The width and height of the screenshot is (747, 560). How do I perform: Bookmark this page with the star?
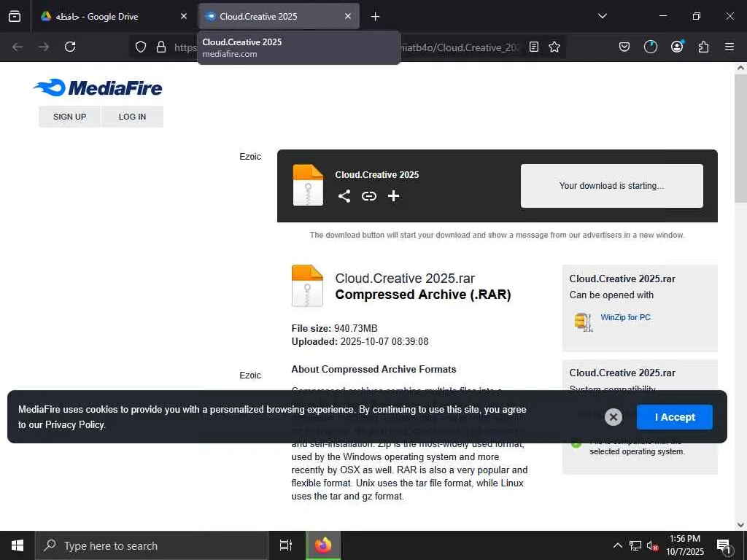pyautogui.click(x=554, y=47)
